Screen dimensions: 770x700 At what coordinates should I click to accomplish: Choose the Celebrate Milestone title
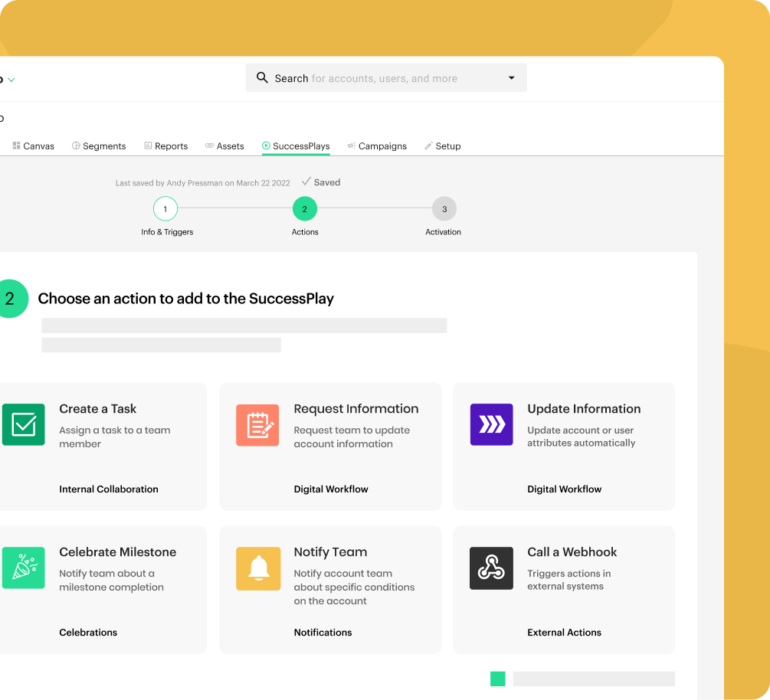click(x=117, y=552)
